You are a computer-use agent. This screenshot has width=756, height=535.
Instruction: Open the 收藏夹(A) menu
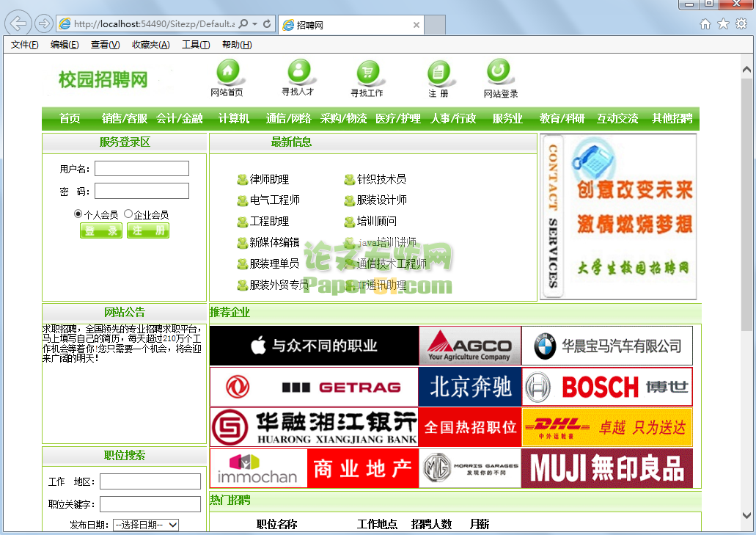pos(151,45)
